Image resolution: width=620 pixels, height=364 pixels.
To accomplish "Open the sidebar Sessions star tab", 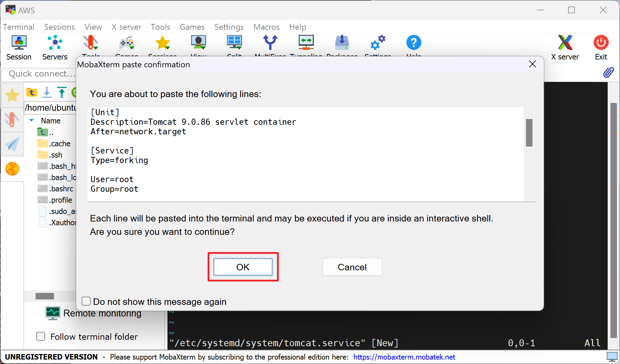I will click(x=12, y=95).
